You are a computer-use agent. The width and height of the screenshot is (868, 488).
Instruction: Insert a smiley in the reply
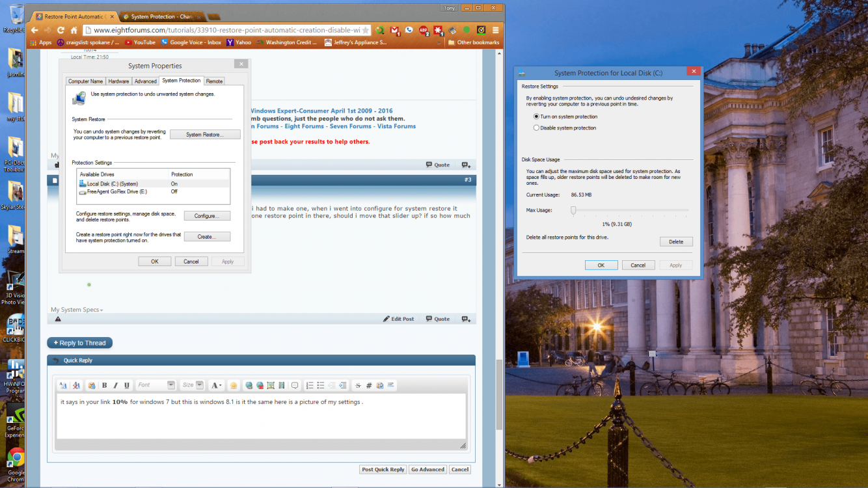(234, 385)
